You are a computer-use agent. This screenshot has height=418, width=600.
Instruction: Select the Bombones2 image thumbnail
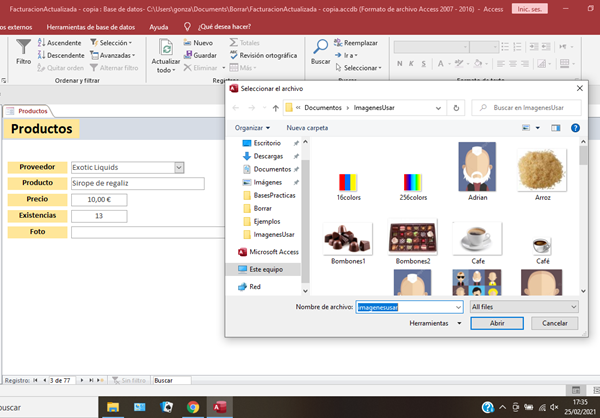tap(411, 239)
